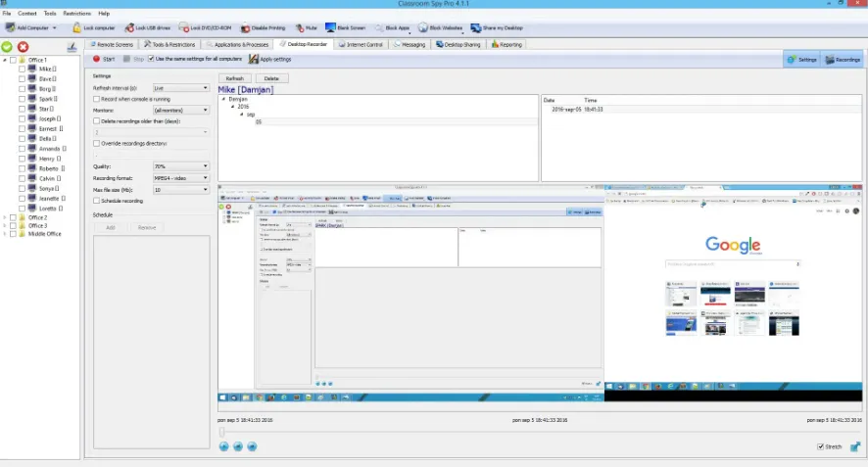Open the Restrictions menu

(77, 14)
